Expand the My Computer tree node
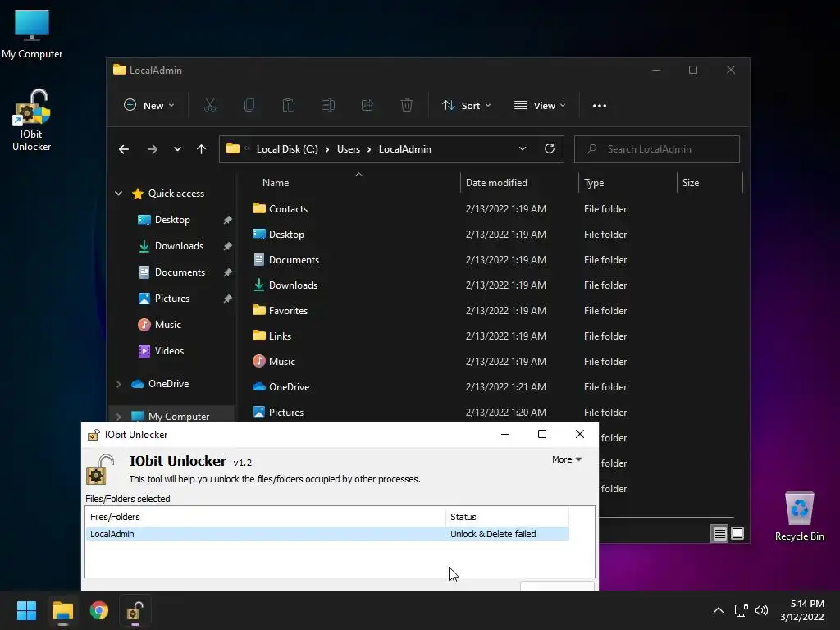840x630 pixels. click(118, 416)
